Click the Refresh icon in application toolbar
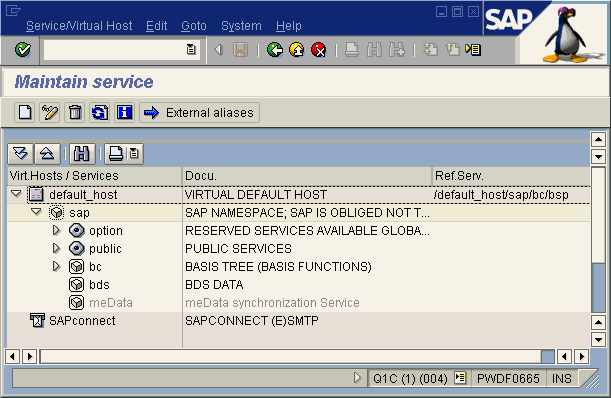The width and height of the screenshot is (611, 398). click(x=100, y=113)
